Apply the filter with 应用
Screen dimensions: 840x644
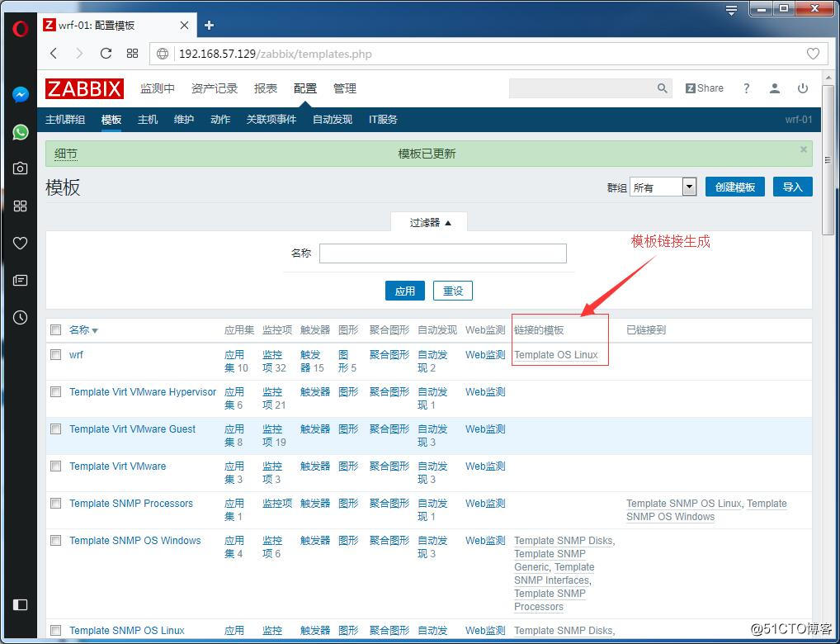405,291
